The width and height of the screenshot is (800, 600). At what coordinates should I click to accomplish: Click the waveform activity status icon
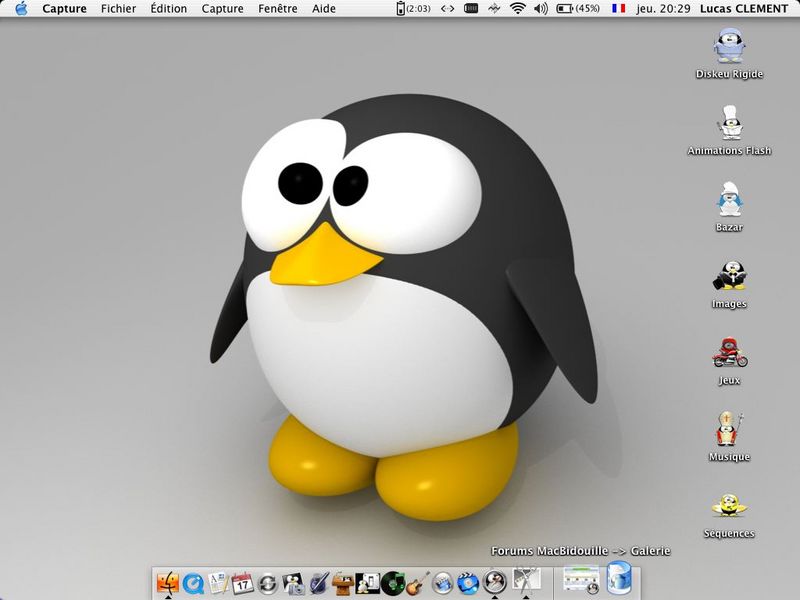[494, 9]
